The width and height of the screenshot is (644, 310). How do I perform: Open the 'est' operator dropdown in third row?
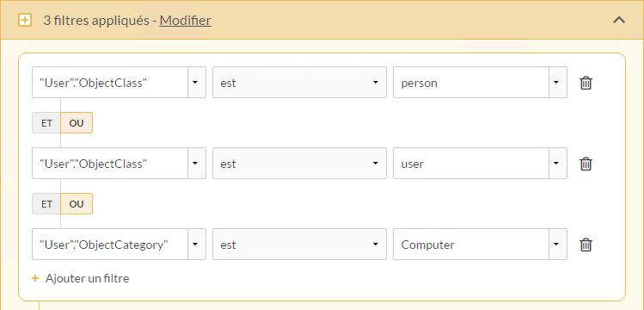coord(299,245)
